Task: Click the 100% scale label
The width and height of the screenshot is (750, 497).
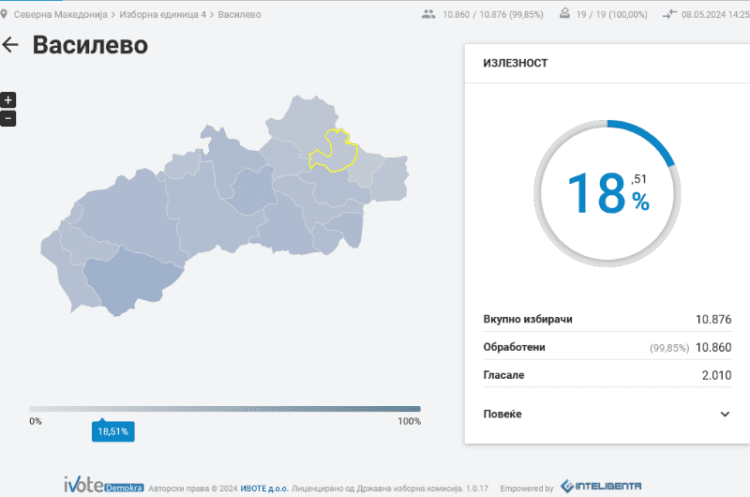Action: tap(409, 421)
